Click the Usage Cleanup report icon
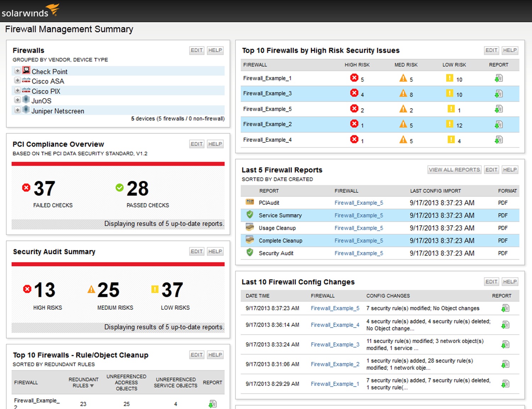Viewport: 532px width, 409px height. point(250,227)
